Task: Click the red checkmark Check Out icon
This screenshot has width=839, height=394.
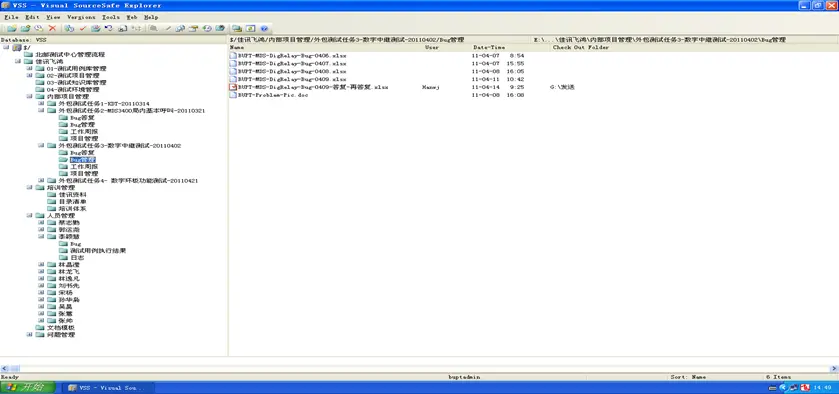Action: 83,28
